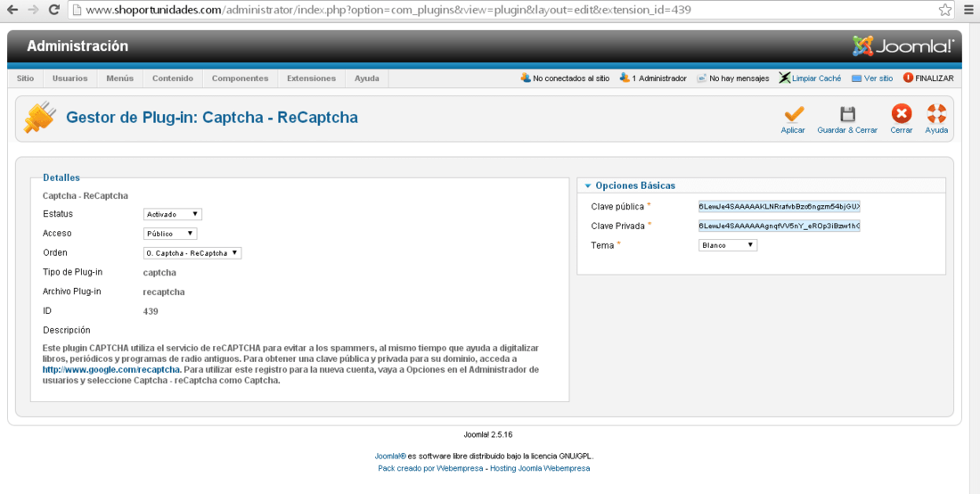Image resolution: width=980 pixels, height=494 pixels.
Task: Click the FINALIZAR logout icon
Action: [x=908, y=78]
